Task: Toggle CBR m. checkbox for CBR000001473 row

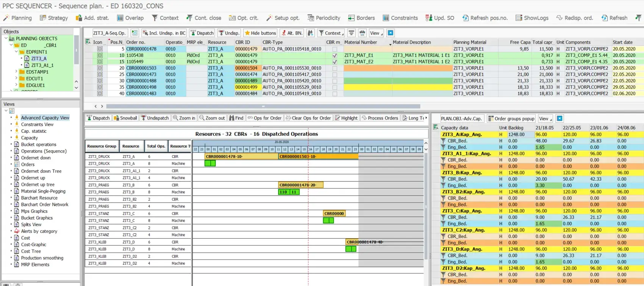Action: (335, 74)
